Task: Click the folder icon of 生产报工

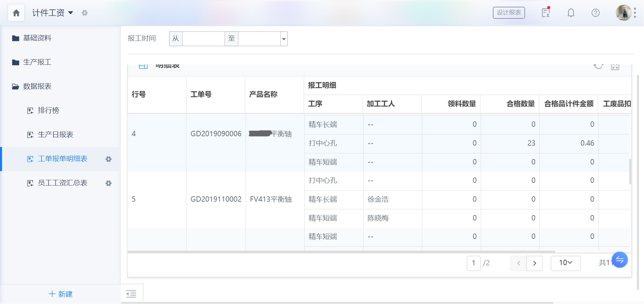Action: click(x=15, y=62)
